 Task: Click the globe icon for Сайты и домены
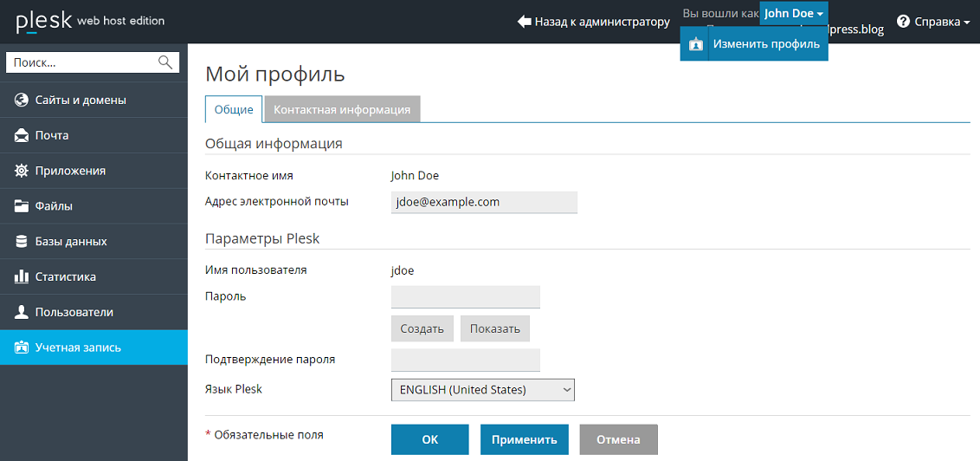[x=22, y=100]
